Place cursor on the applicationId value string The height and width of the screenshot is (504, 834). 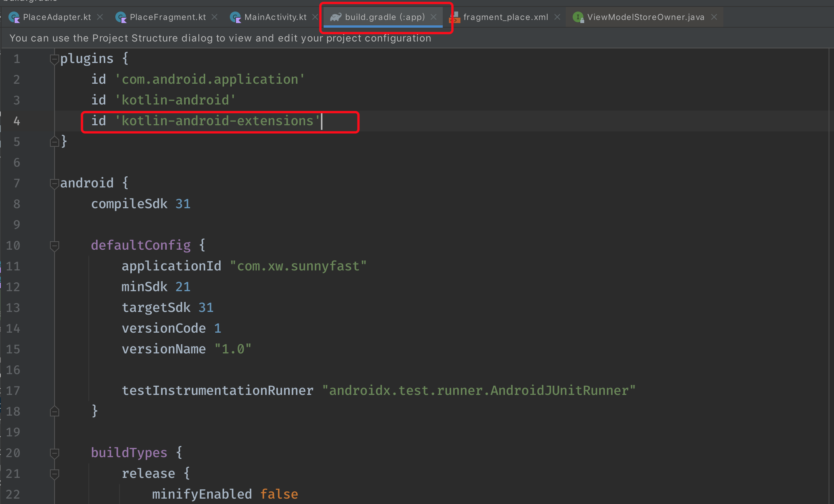(x=298, y=266)
